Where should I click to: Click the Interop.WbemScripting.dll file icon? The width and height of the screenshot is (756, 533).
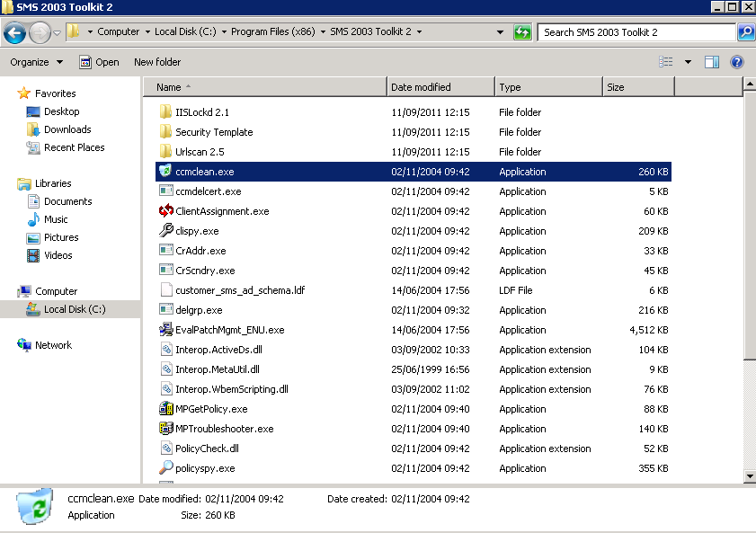166,388
